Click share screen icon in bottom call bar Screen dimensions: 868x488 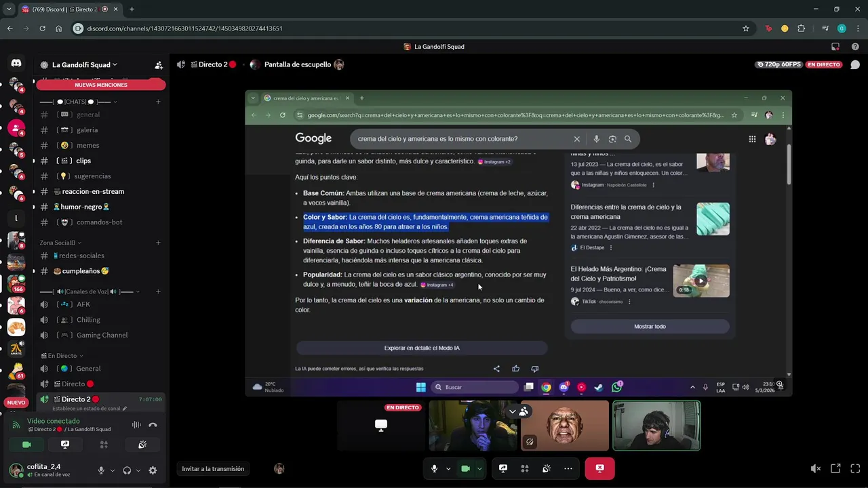point(503,468)
